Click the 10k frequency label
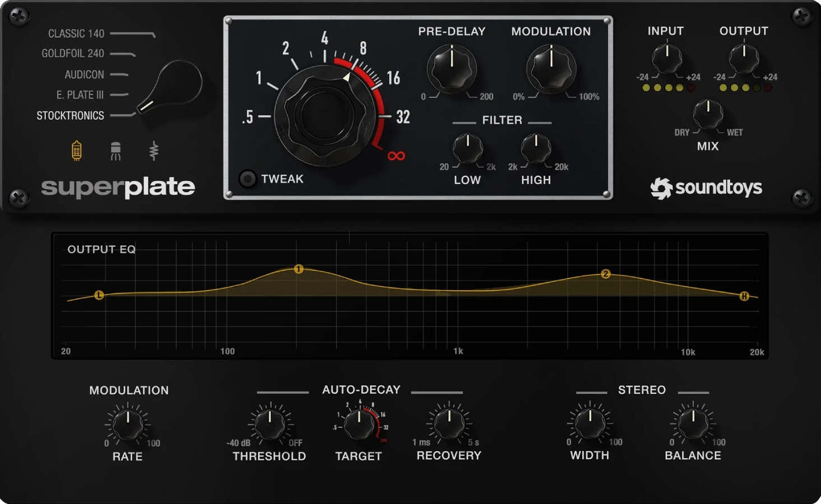 click(688, 352)
